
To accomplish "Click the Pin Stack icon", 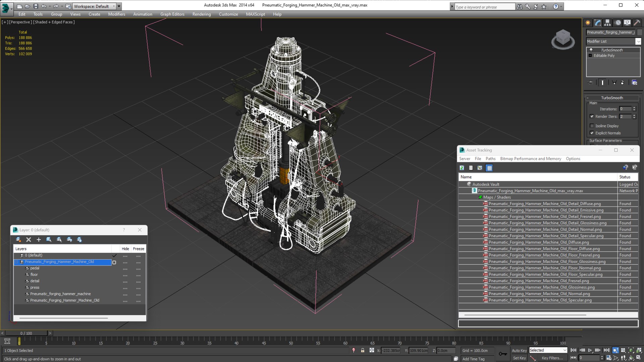I will 591,82.
